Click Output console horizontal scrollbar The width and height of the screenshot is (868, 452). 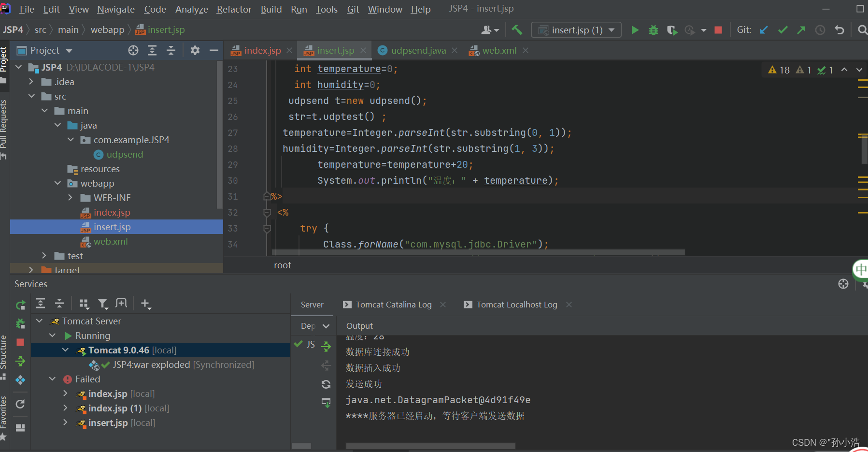(430, 446)
